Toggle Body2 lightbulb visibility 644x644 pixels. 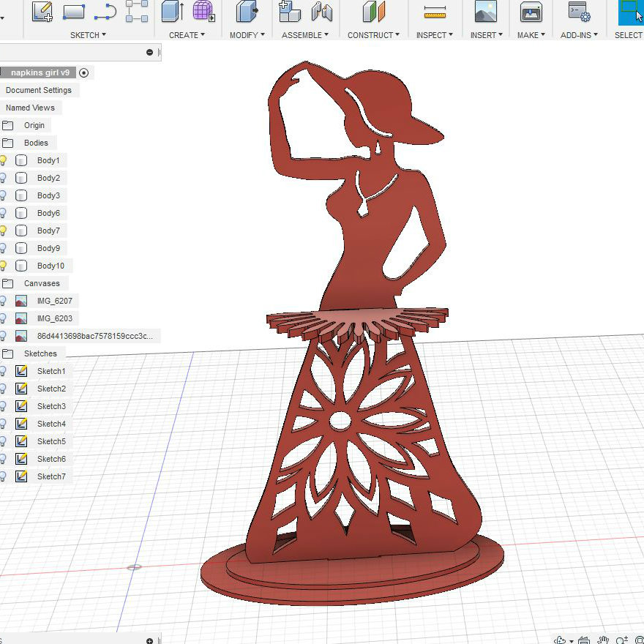point(3,178)
